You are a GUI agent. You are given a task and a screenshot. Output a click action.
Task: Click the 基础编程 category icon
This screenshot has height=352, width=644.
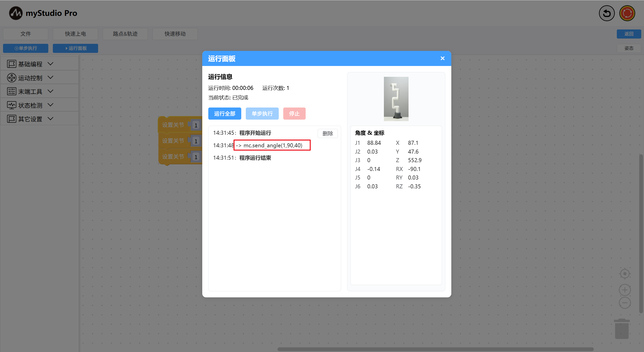(12, 64)
